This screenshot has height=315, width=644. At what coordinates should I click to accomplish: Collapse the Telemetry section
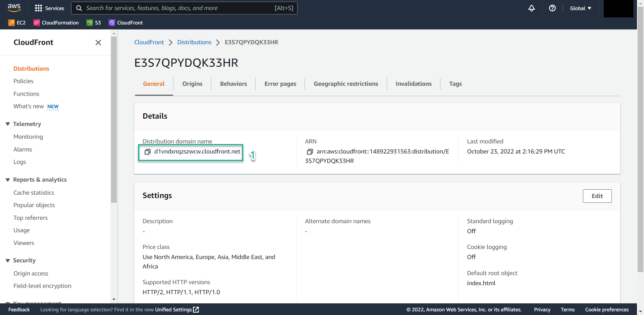coord(8,124)
